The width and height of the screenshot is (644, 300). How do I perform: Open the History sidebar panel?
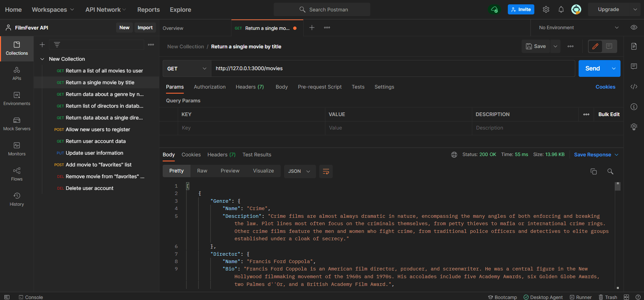tap(17, 200)
